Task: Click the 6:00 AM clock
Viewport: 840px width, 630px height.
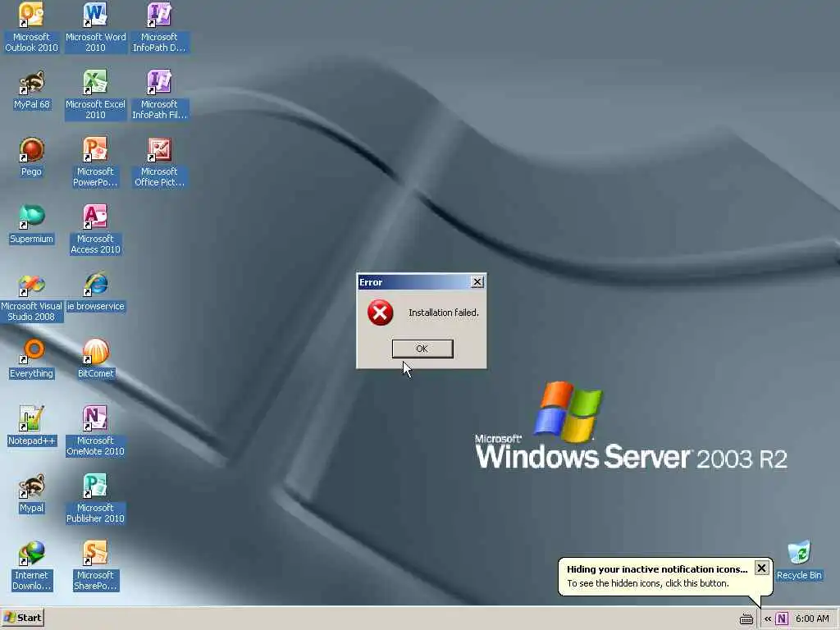Action: (812, 619)
